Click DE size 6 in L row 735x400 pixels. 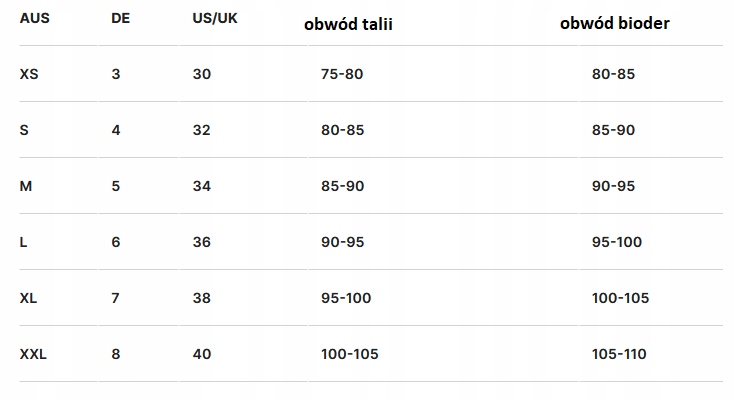[116, 242]
